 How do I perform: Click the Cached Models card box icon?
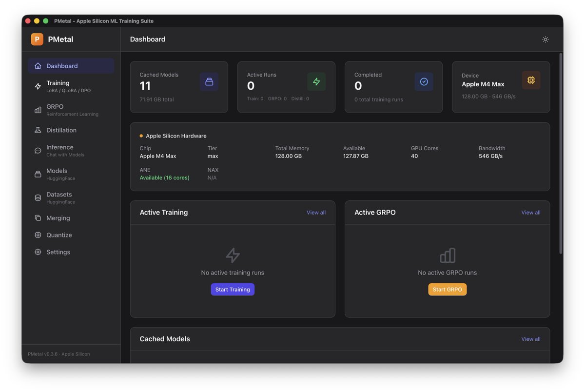[209, 81]
